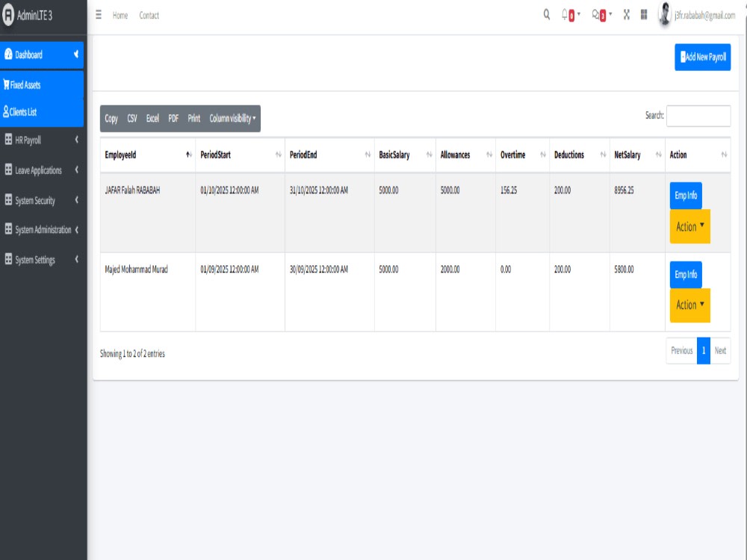Expand the System Security menu chevron
This screenshot has width=747, height=560.
[76, 200]
